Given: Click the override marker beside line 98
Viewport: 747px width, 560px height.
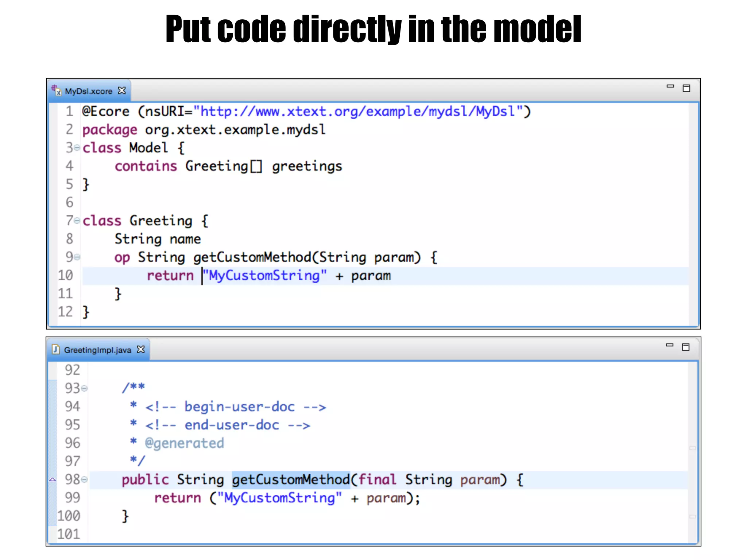Looking at the screenshot, I should pos(53,479).
